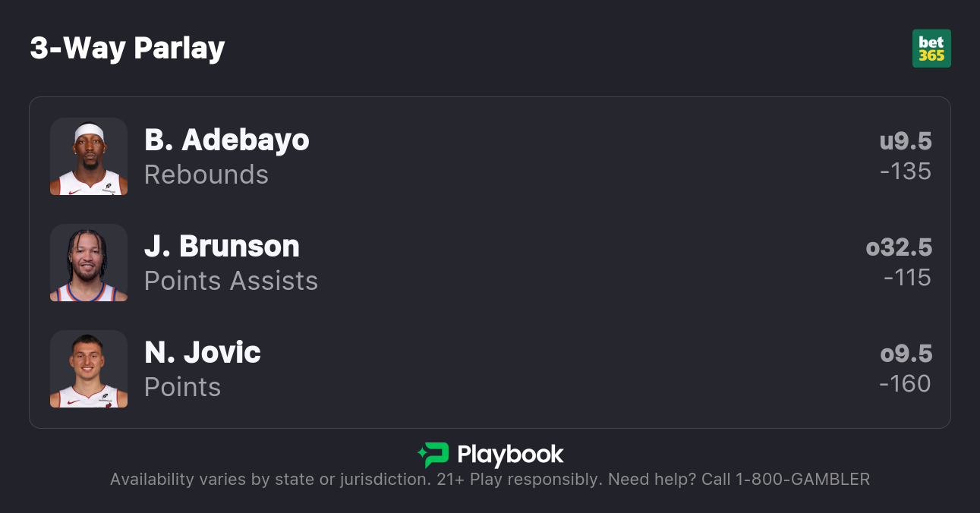Image resolution: width=980 pixels, height=513 pixels.
Task: Select the N. Jovic player name
Action: click(x=203, y=352)
